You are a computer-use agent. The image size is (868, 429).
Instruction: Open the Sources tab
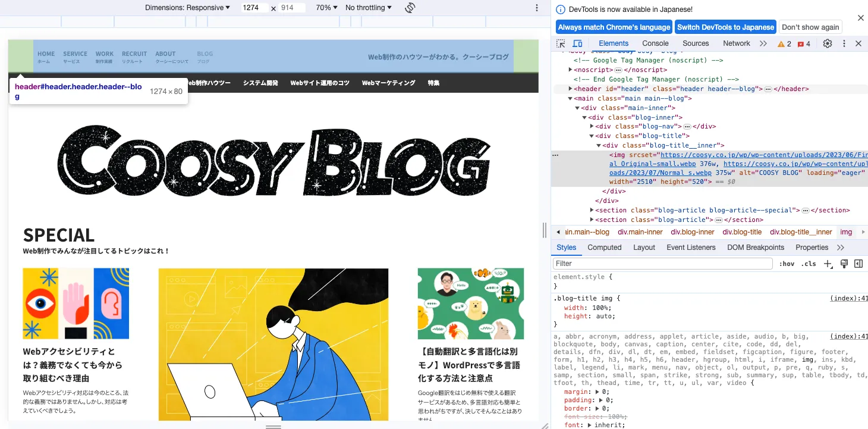(696, 43)
